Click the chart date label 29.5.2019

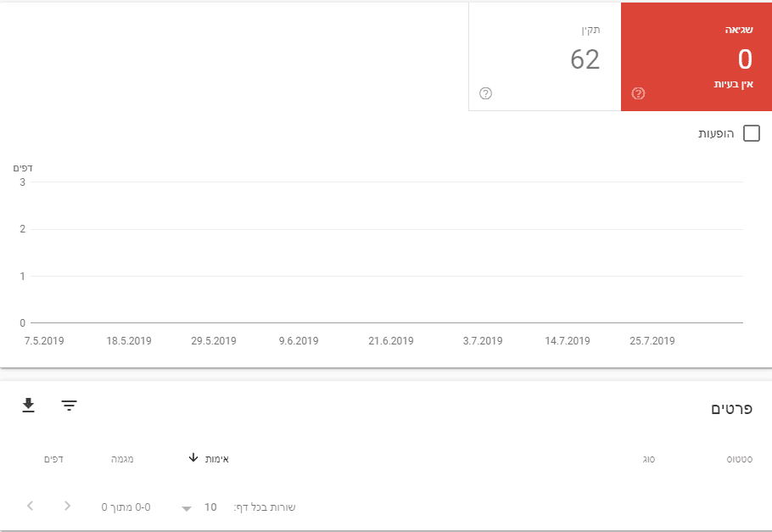pyautogui.click(x=214, y=341)
